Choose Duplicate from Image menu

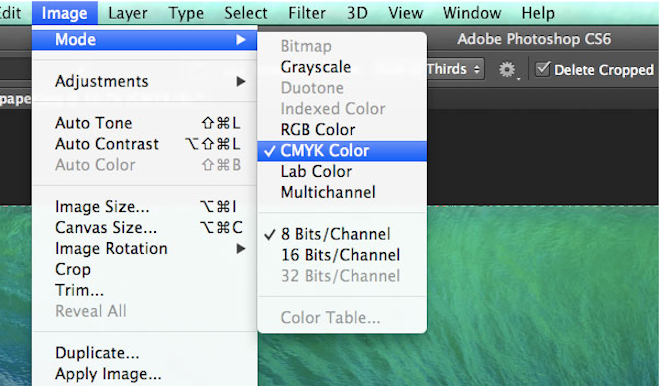[x=144, y=353]
